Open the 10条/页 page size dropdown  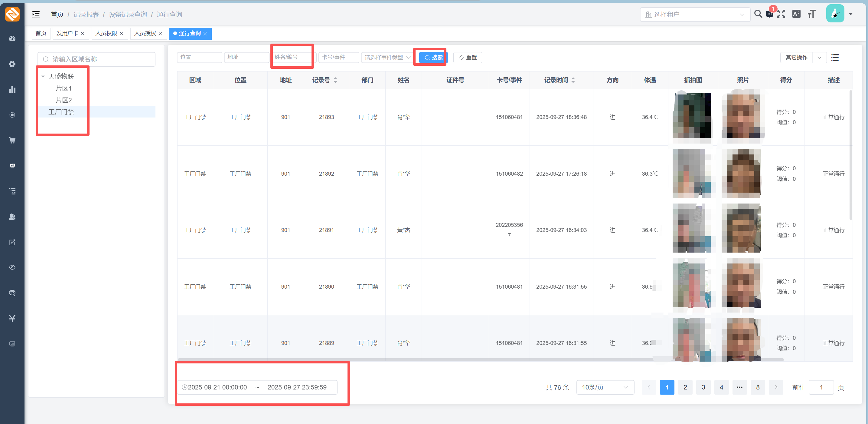[x=605, y=387]
